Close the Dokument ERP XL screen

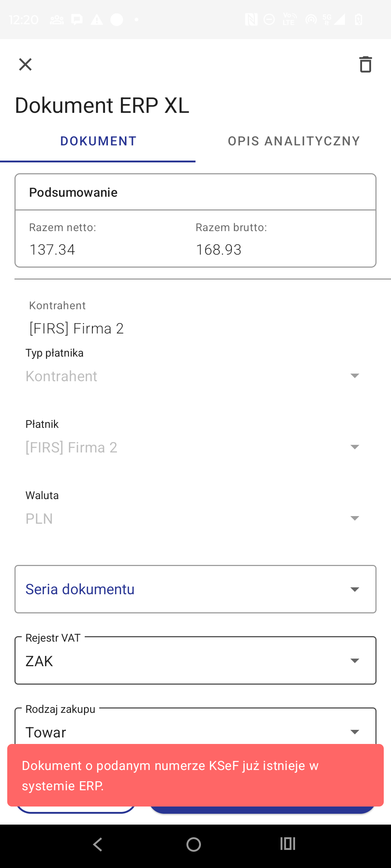(x=25, y=65)
